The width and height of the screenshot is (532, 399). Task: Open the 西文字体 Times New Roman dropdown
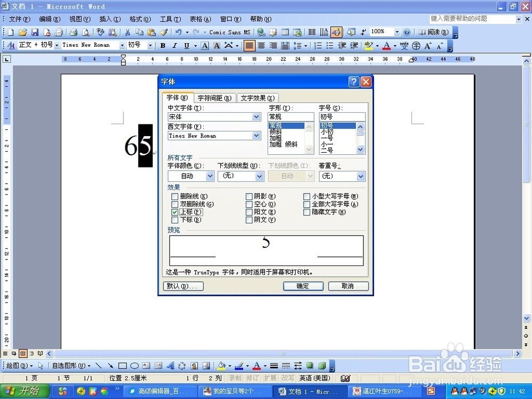(256, 136)
